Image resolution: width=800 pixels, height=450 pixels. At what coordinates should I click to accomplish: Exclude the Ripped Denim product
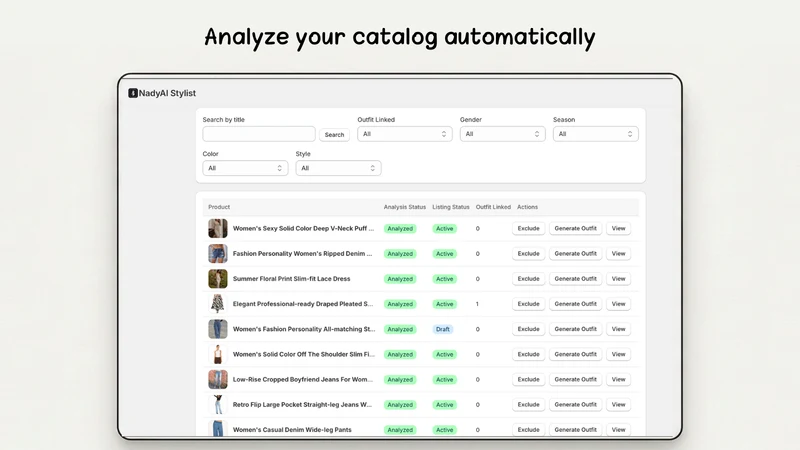(x=529, y=254)
